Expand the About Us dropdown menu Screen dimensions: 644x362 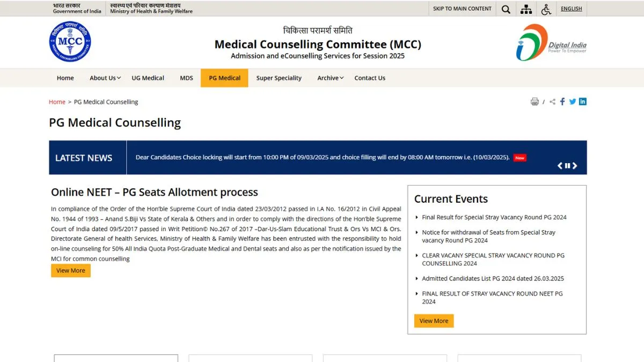tap(104, 78)
